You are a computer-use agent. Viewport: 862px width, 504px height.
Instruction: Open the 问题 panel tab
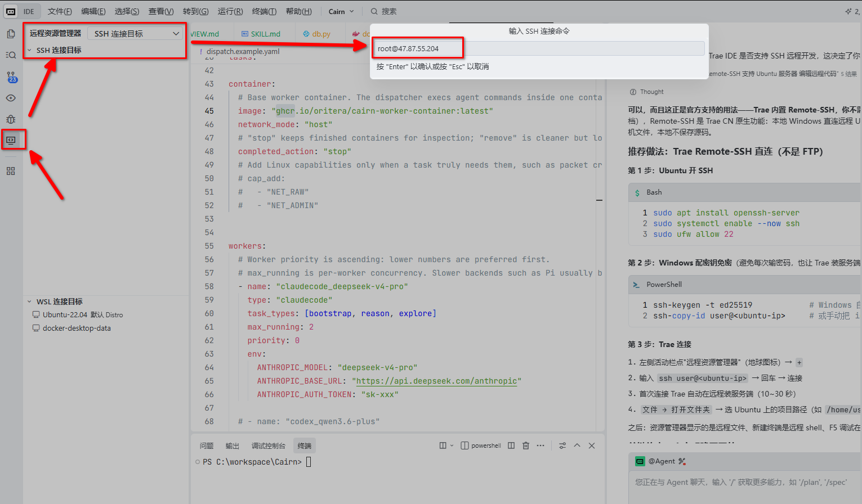tap(207, 445)
